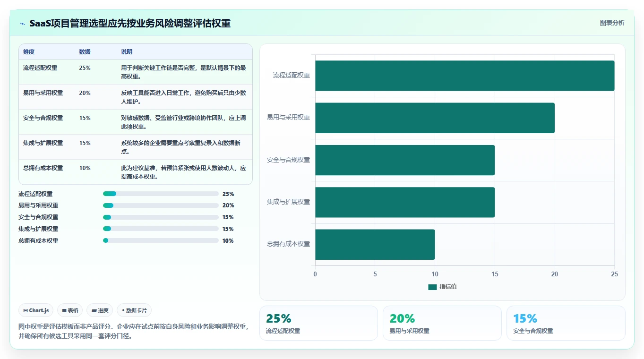
Task: Click the 安全与合规权重 chart bar
Action: [x=405, y=160]
